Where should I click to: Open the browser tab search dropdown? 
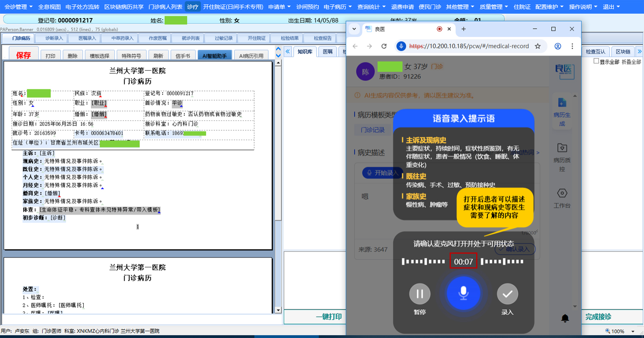354,29
